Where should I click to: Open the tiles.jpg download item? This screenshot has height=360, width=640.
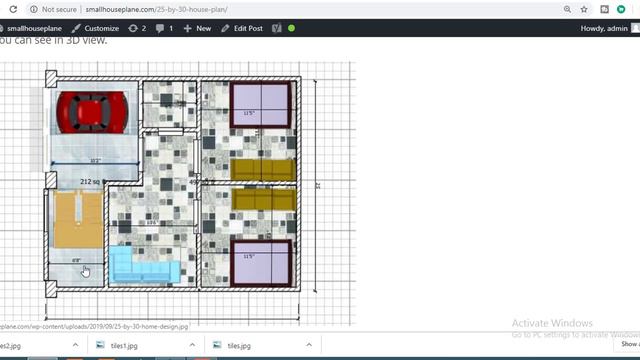tap(239, 346)
